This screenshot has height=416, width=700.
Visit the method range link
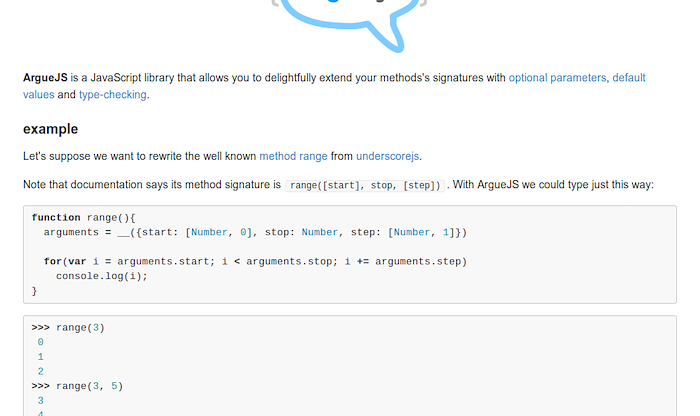293,156
